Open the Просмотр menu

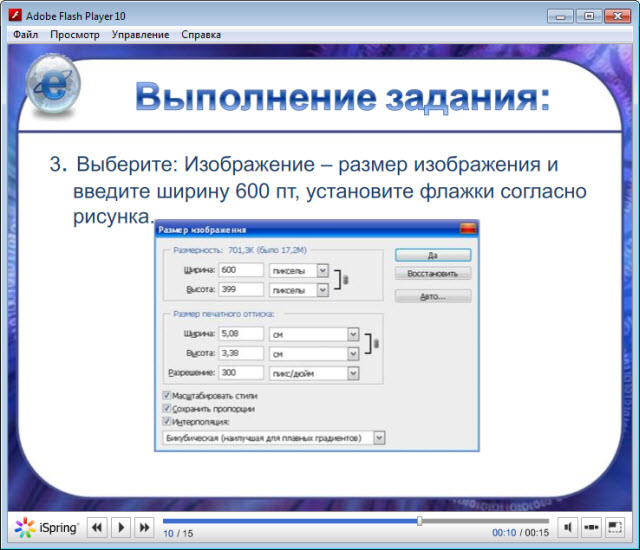(x=75, y=35)
